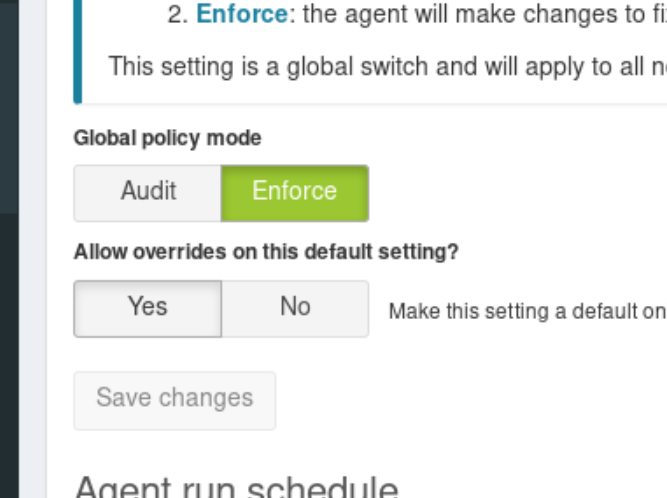Click the list number 2 before Enforce
Screen dimensions: 667x498
coord(177,14)
